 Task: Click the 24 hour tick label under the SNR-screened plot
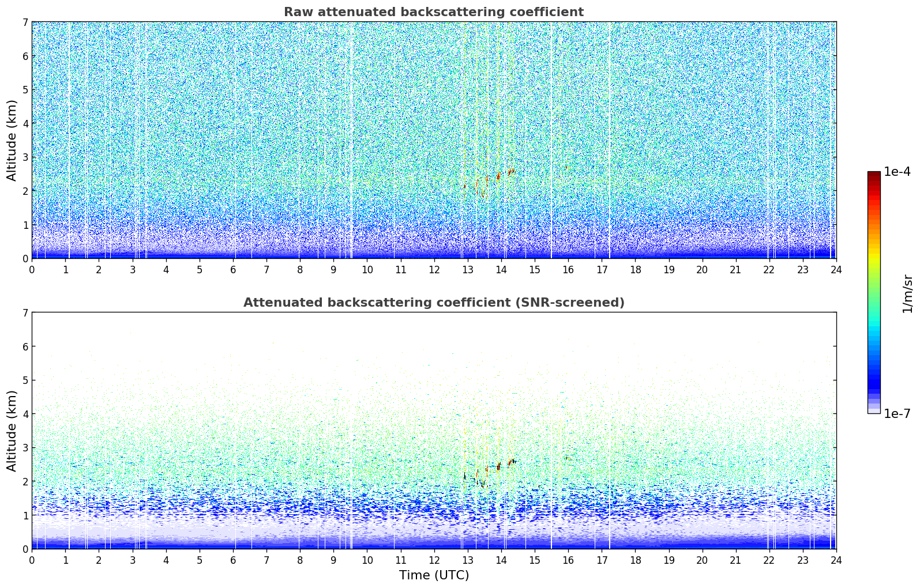836,560
